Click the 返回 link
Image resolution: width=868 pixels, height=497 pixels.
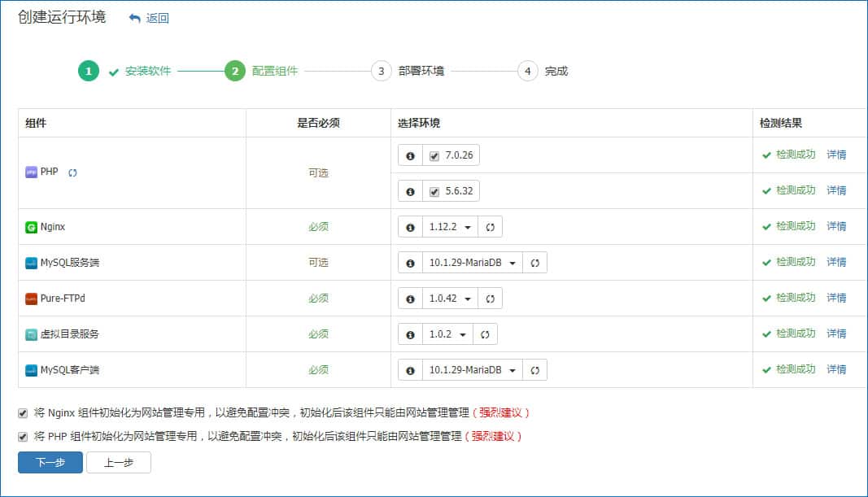pos(157,18)
